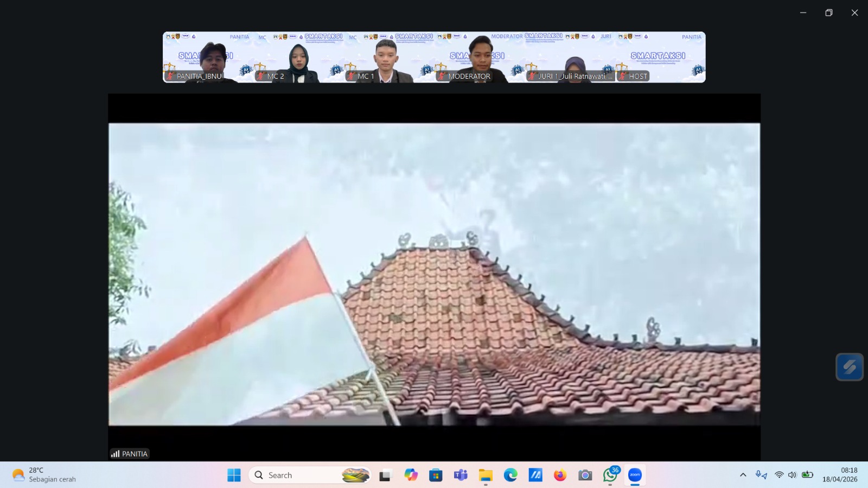Open the Camera app in the taskbar
This screenshot has width=868, height=488.
pyautogui.click(x=585, y=476)
